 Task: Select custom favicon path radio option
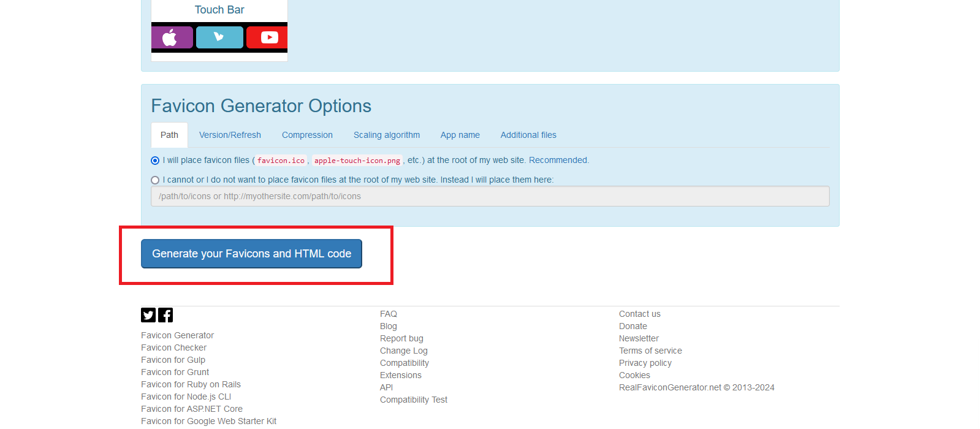pyautogui.click(x=155, y=180)
